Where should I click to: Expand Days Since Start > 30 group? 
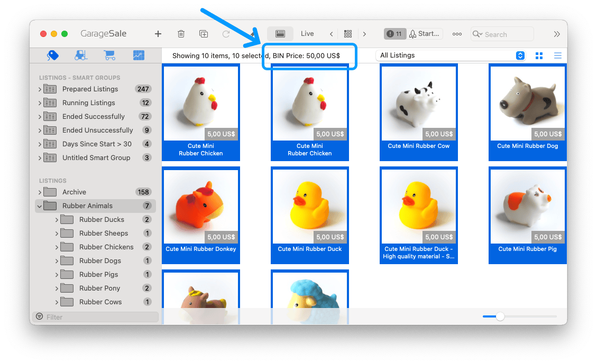pyautogui.click(x=40, y=144)
